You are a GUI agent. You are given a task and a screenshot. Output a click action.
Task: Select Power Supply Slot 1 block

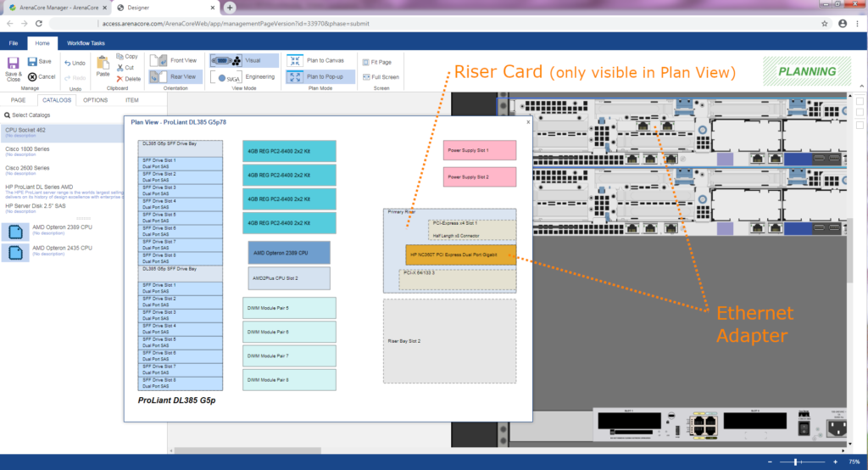tap(480, 150)
